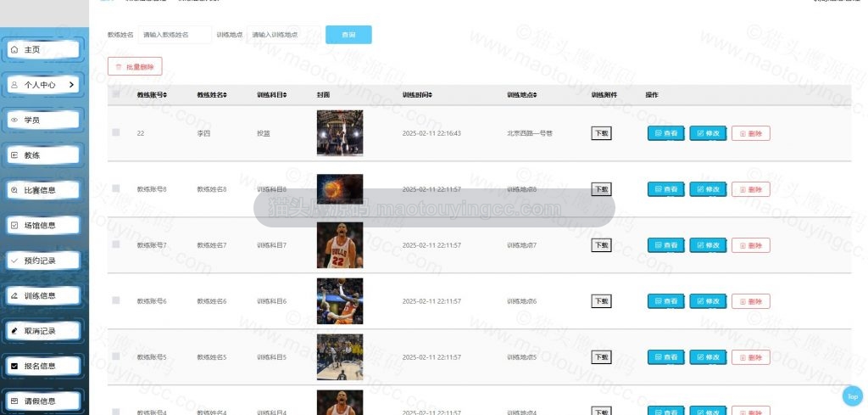This screenshot has height=415, width=868.
Task: Sort by 教练姓名 column header
Action: pos(212,95)
